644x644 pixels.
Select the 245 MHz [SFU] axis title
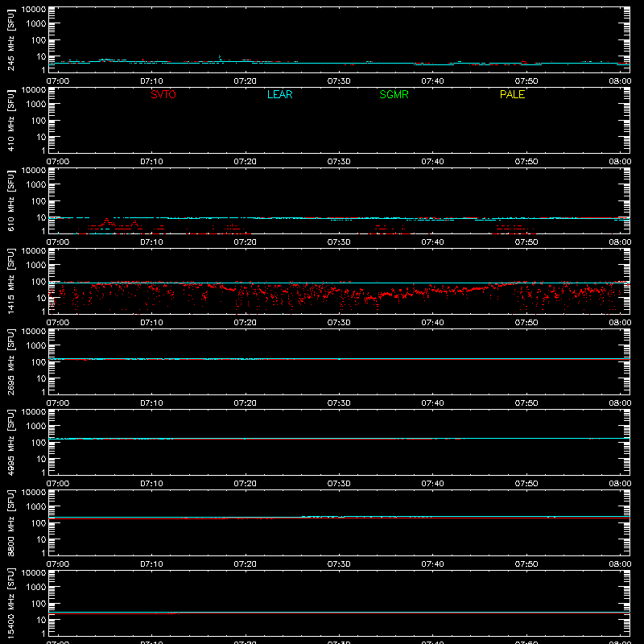click(11, 39)
